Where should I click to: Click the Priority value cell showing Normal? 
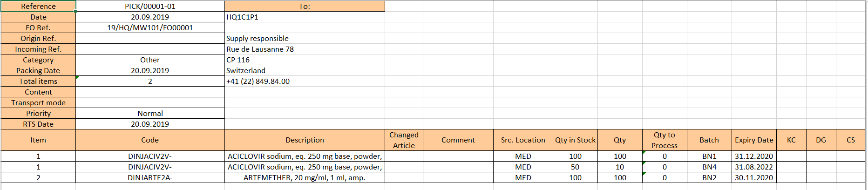[150, 113]
